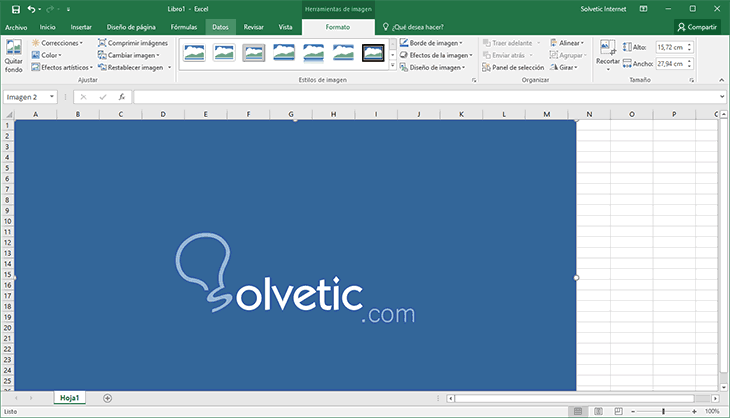Zoom in with the plus button
Viewport: 730px width, 418px height.
694,411
